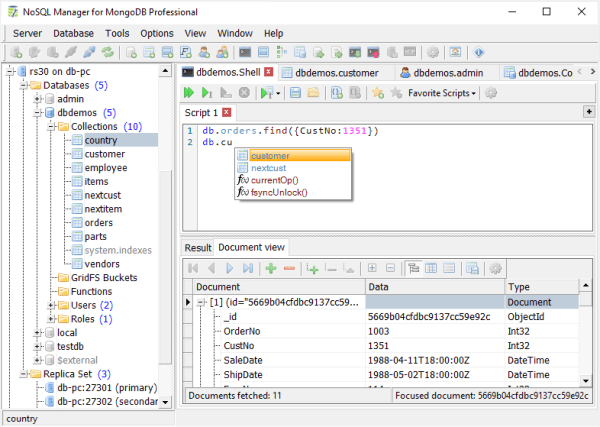Open the Window menu

tap(235, 34)
